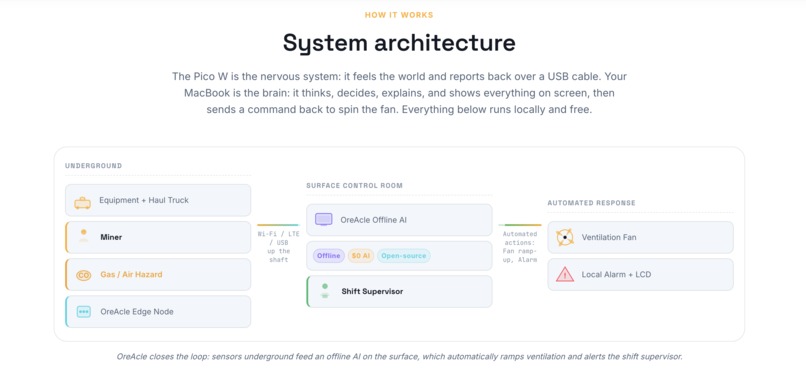The height and width of the screenshot is (383, 806).
Task: Click the UNDERGROUND section label
Action: pos(94,166)
